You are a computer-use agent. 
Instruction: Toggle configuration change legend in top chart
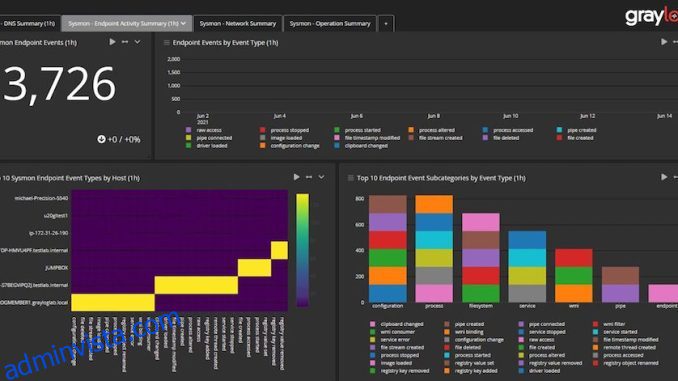coord(290,146)
